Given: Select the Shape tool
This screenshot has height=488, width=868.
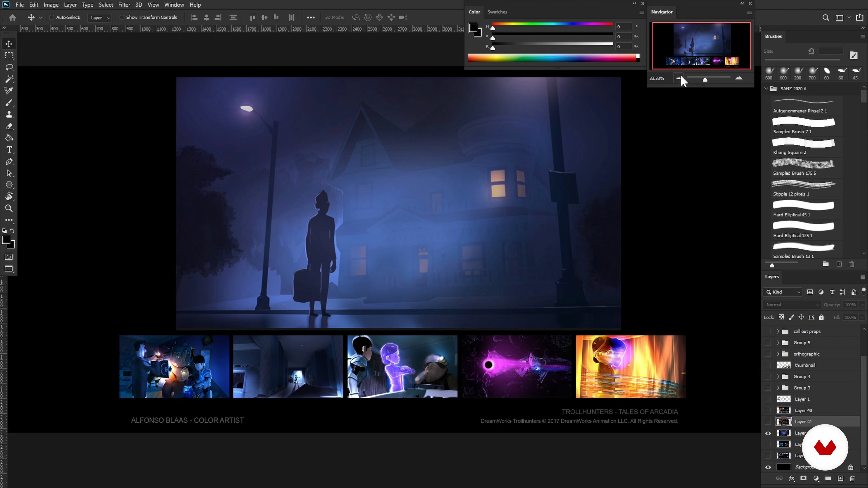Looking at the screenshot, I should click(x=9, y=185).
